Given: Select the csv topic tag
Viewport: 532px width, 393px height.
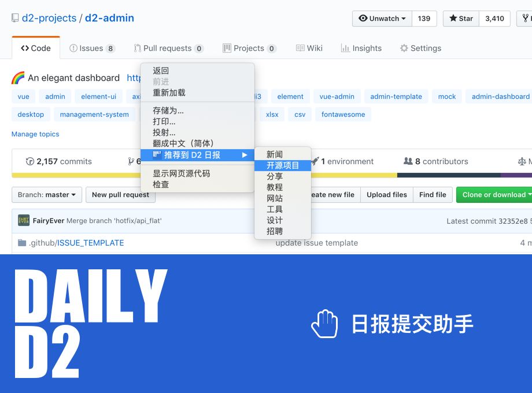Looking at the screenshot, I should [300, 114].
